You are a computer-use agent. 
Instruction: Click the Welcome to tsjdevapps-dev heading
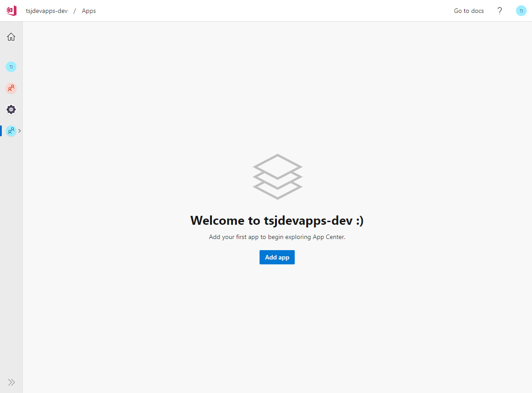(277, 220)
